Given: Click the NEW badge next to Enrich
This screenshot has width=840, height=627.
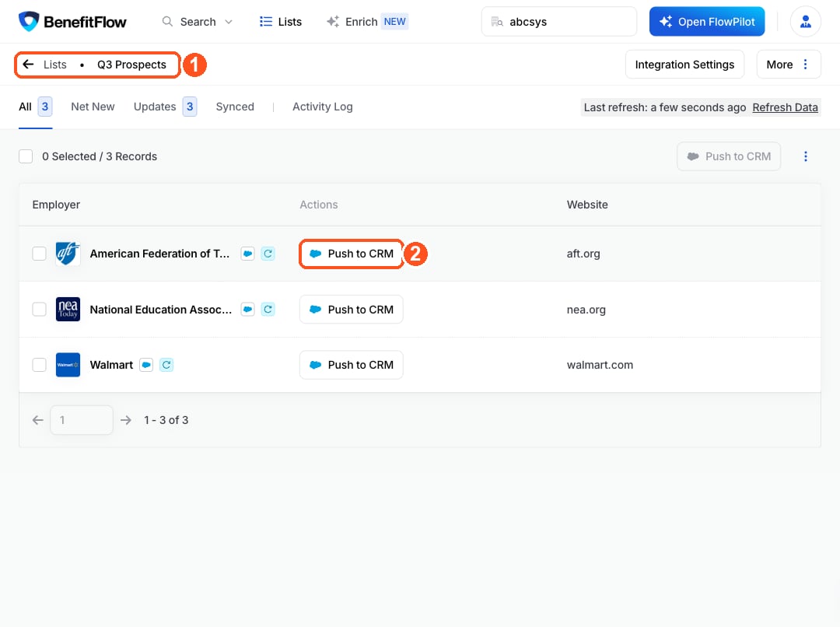Looking at the screenshot, I should click(x=394, y=22).
